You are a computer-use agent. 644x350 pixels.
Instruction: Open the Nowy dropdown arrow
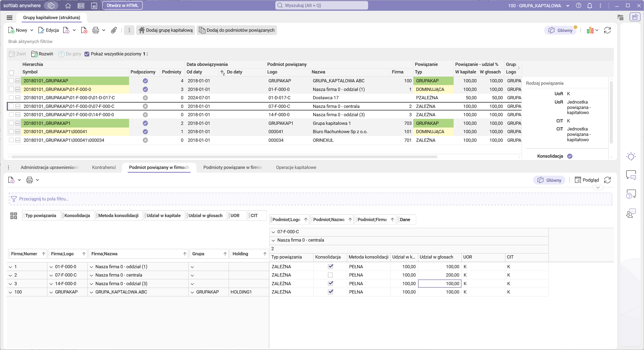point(32,30)
